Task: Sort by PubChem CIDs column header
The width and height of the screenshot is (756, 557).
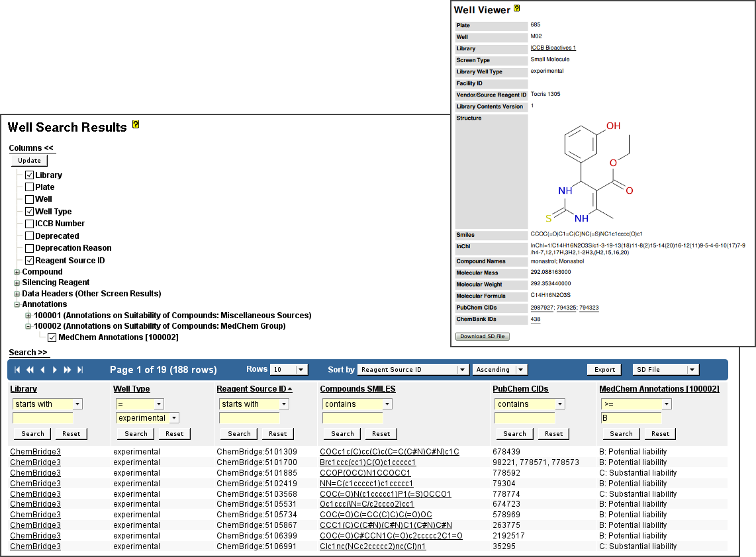Action: (x=521, y=389)
